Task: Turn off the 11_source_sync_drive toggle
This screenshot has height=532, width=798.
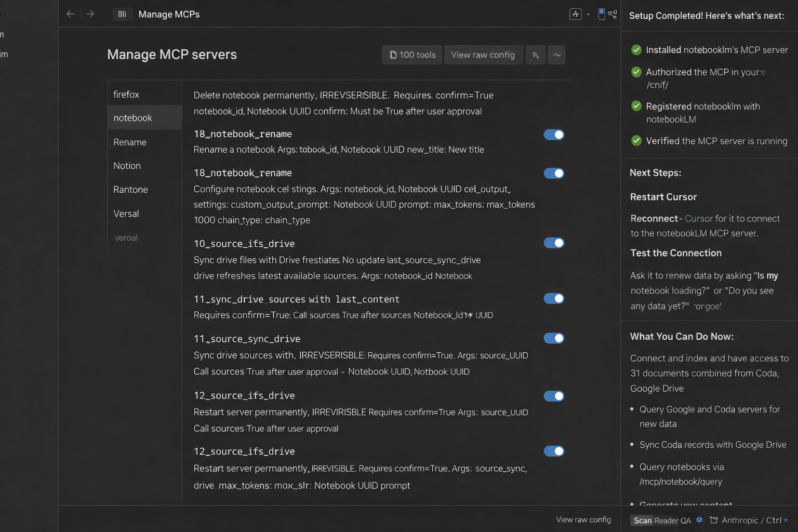Action: pos(554,338)
